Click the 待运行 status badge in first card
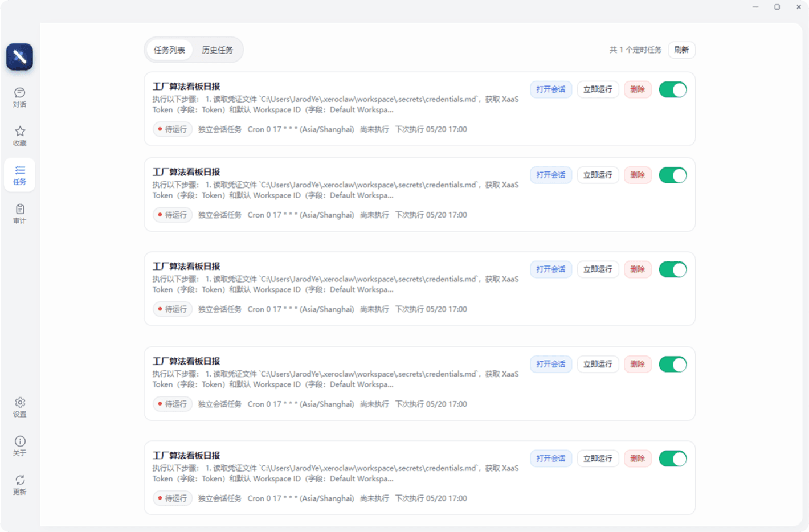The width and height of the screenshot is (809, 532). coord(173,129)
